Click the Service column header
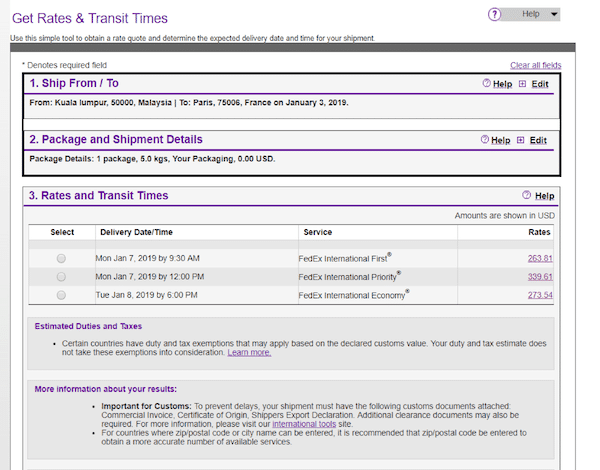The image size is (600, 470). click(x=318, y=232)
